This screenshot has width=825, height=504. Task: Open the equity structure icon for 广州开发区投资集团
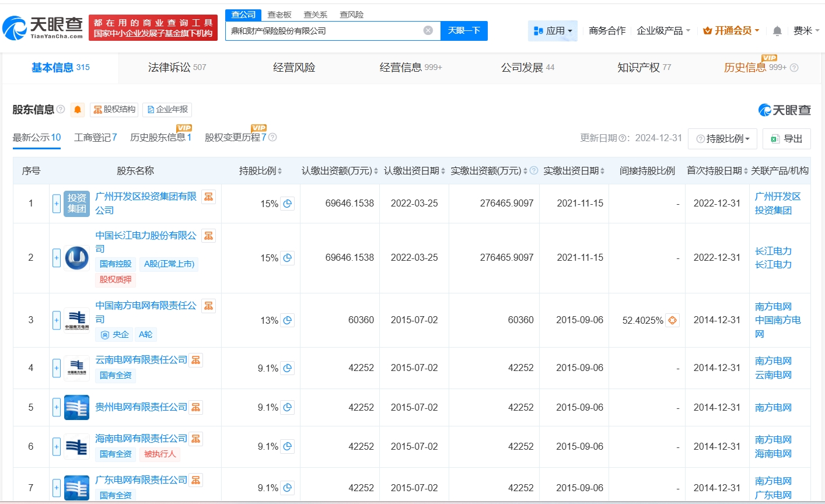click(x=209, y=197)
